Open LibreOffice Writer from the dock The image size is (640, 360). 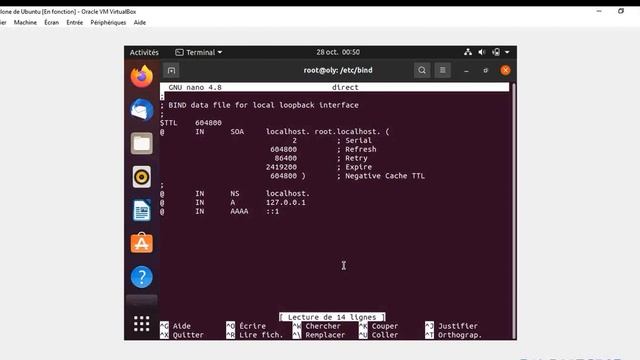[x=142, y=210]
